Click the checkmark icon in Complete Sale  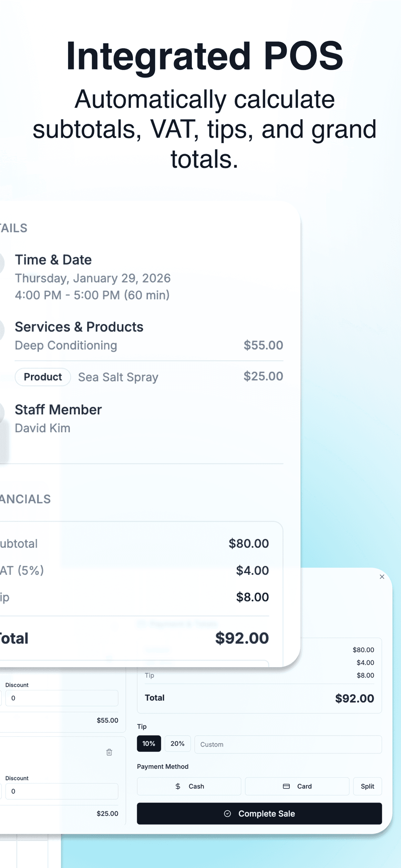click(228, 813)
